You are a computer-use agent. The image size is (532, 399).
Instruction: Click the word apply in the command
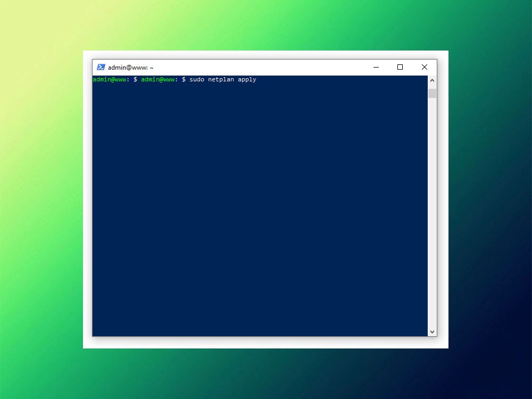pyautogui.click(x=247, y=79)
